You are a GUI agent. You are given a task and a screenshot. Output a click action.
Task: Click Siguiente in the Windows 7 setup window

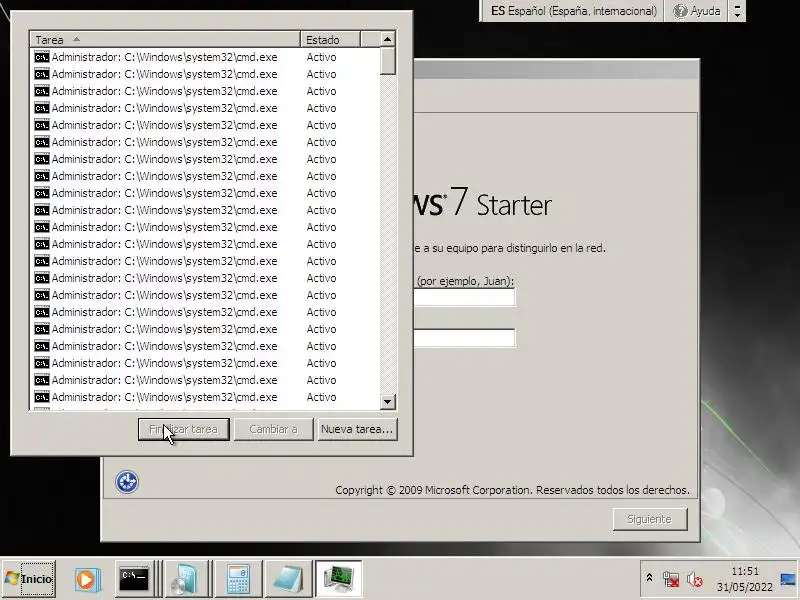point(650,519)
